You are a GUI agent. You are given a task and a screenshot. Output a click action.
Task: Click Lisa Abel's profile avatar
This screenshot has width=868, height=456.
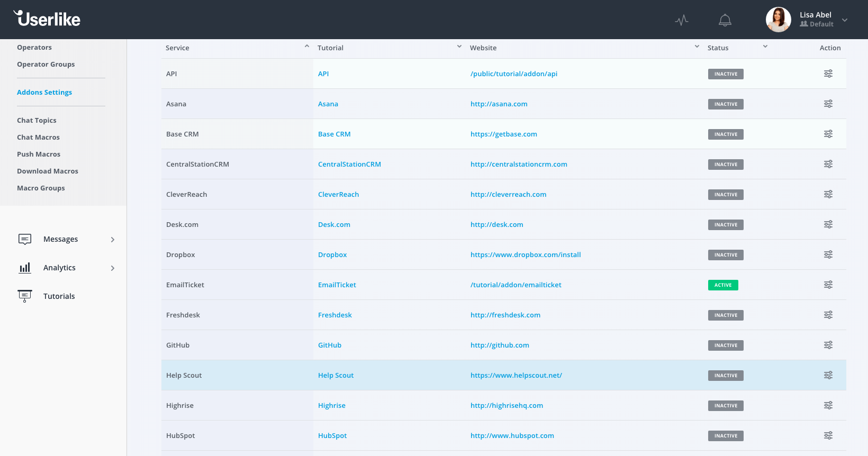[779, 20]
